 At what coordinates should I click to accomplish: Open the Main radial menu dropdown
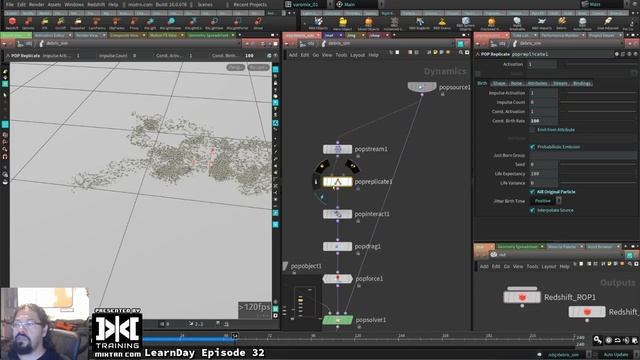click(358, 4)
